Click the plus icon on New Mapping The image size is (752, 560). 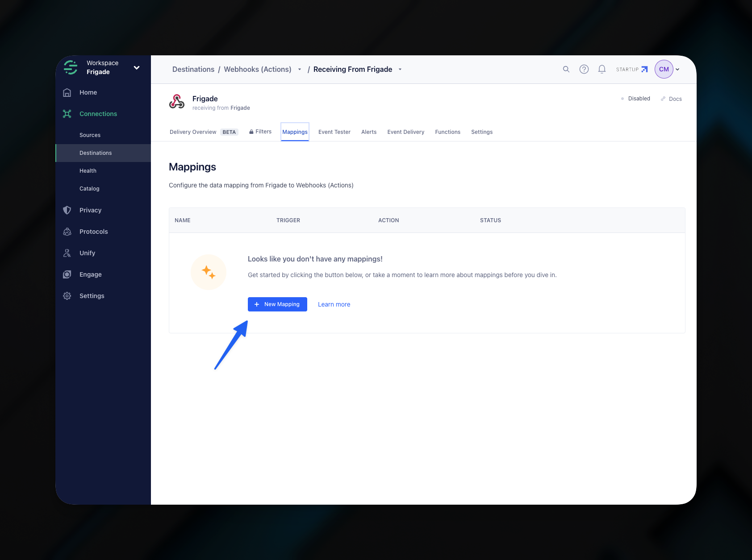click(257, 304)
